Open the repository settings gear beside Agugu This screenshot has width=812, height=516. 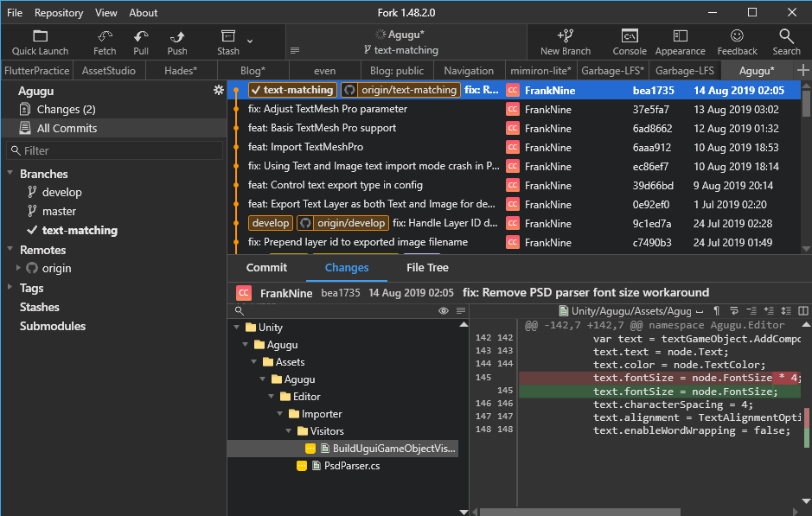pyautogui.click(x=219, y=90)
